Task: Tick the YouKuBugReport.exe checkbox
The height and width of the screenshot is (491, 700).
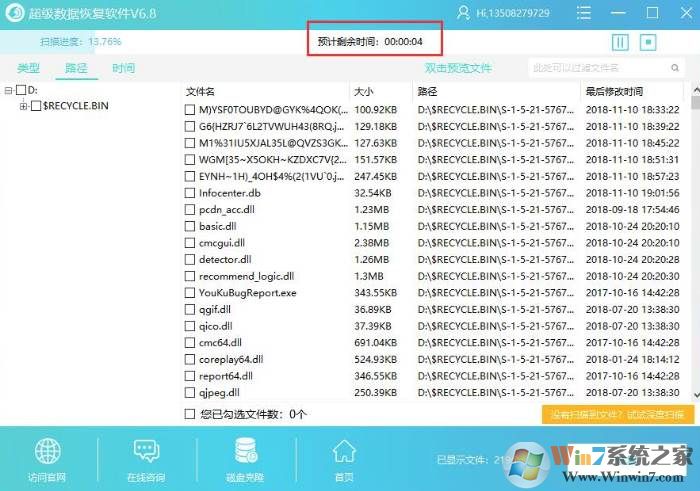Action: [190, 293]
